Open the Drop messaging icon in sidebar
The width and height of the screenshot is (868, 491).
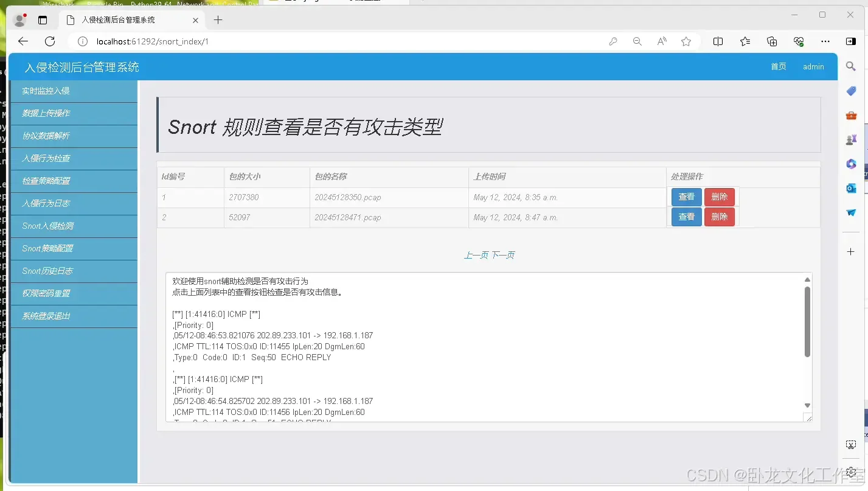click(x=850, y=212)
